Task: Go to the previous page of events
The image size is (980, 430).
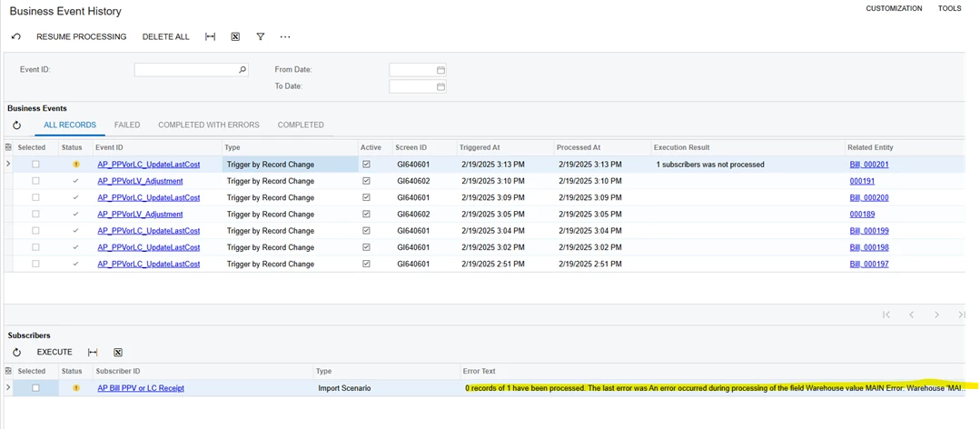Action: tap(911, 315)
